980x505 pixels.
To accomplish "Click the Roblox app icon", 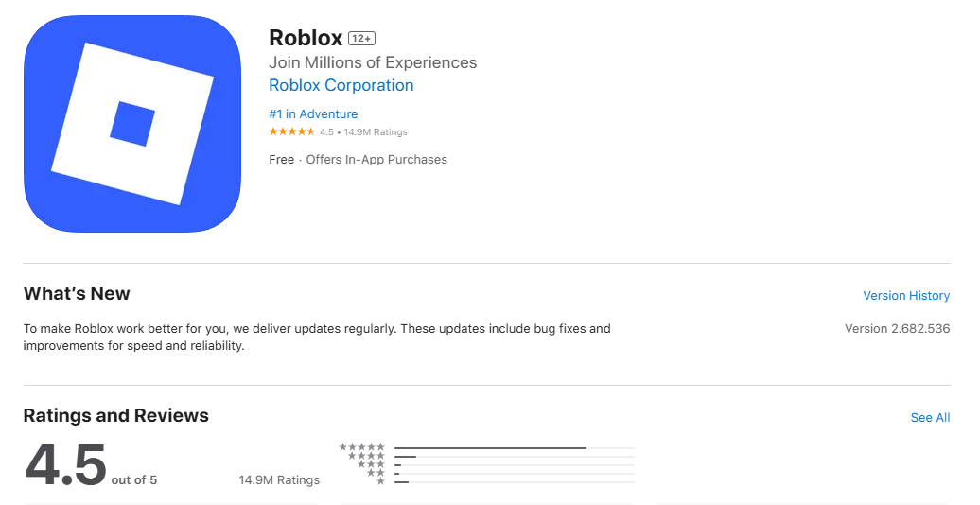I will [132, 124].
